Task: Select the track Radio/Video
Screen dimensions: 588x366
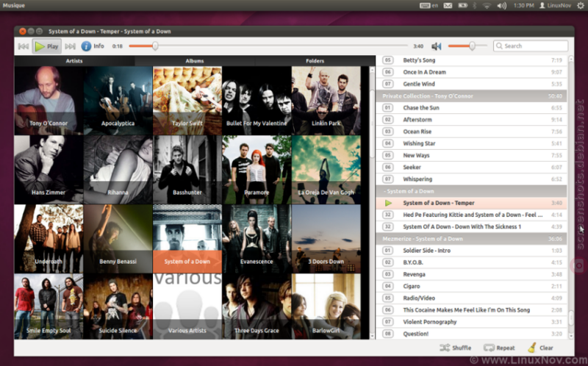Action: tap(471, 298)
